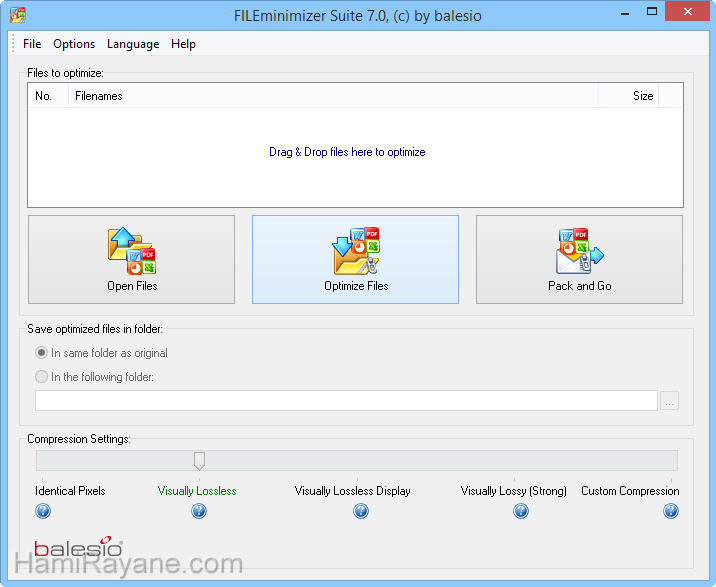Click the Open Files icon button

(x=131, y=259)
